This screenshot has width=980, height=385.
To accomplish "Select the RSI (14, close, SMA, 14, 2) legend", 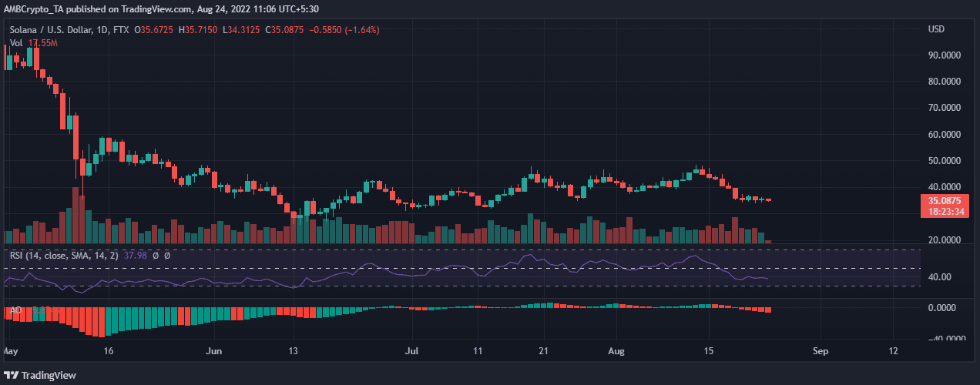I will click(62, 256).
